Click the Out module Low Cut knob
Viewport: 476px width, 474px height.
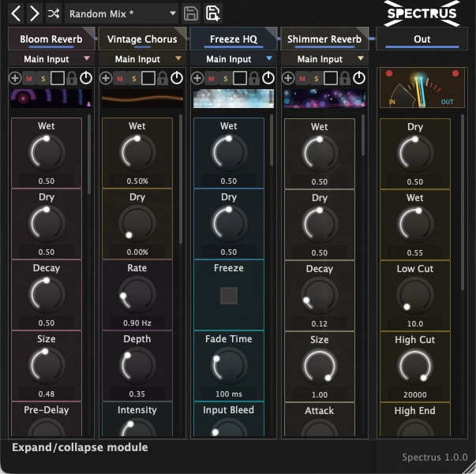pyautogui.click(x=415, y=296)
